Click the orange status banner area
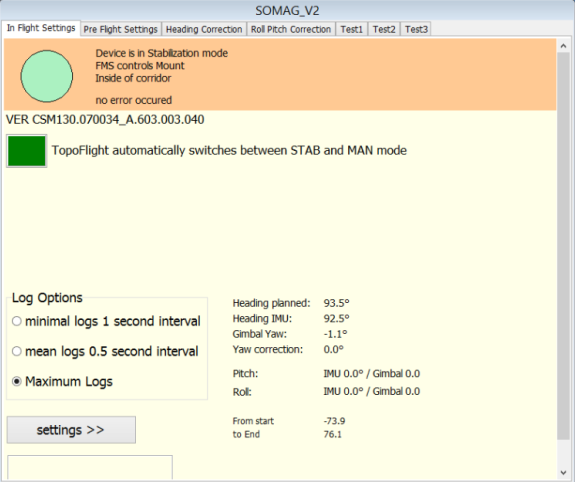The height and width of the screenshot is (482, 575). click(x=280, y=74)
